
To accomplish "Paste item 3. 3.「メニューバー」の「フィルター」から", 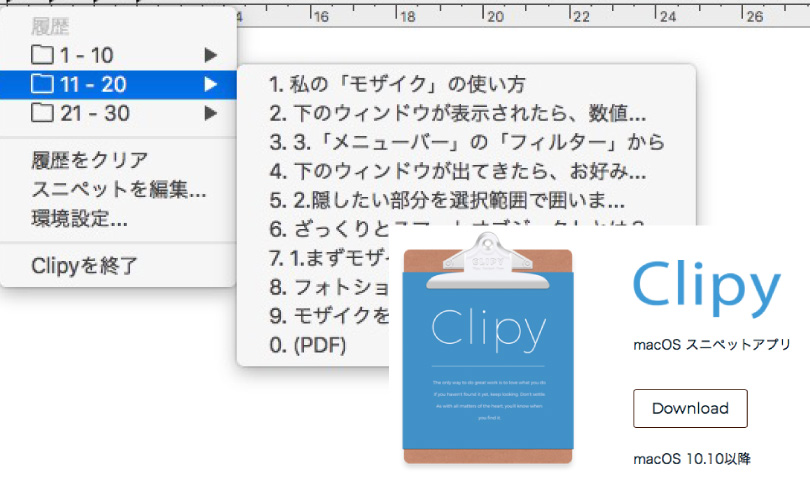I will (466, 142).
